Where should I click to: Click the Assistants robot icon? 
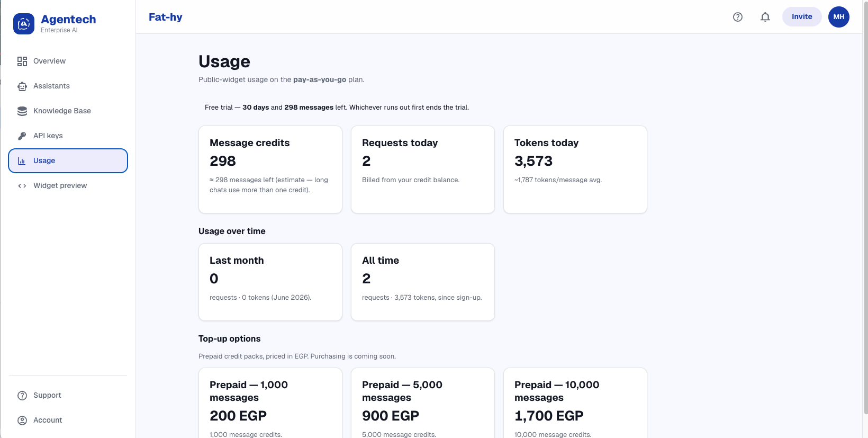(22, 86)
